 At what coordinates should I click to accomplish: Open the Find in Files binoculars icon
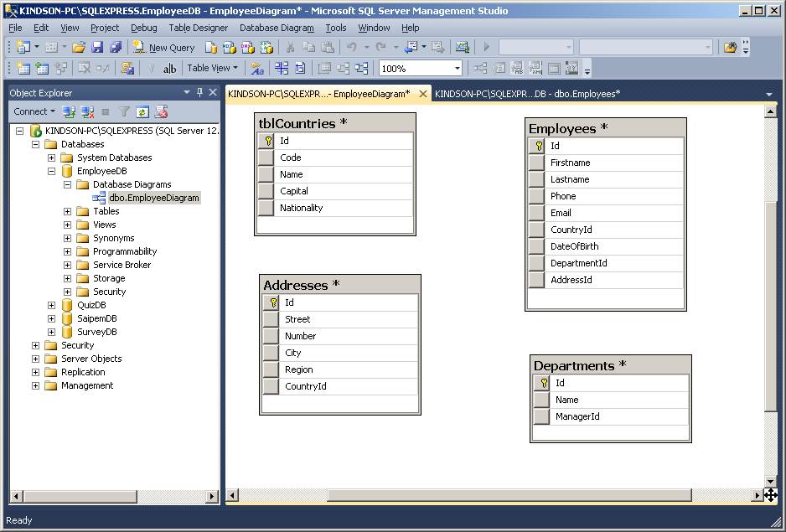coord(731,47)
